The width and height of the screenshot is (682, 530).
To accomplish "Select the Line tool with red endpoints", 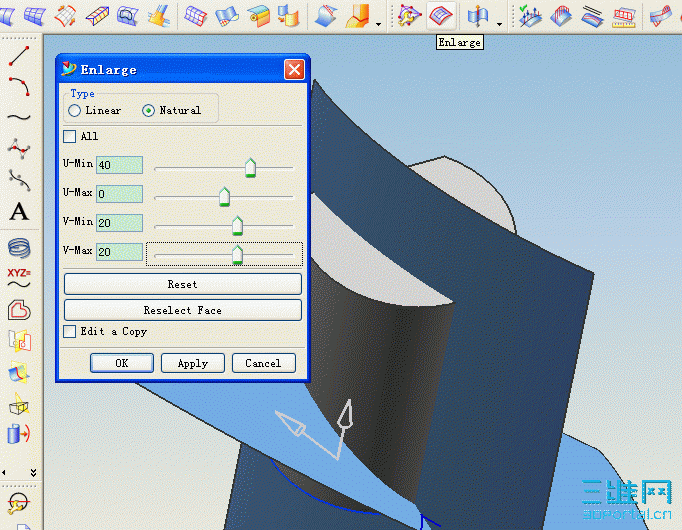I will 19,56.
